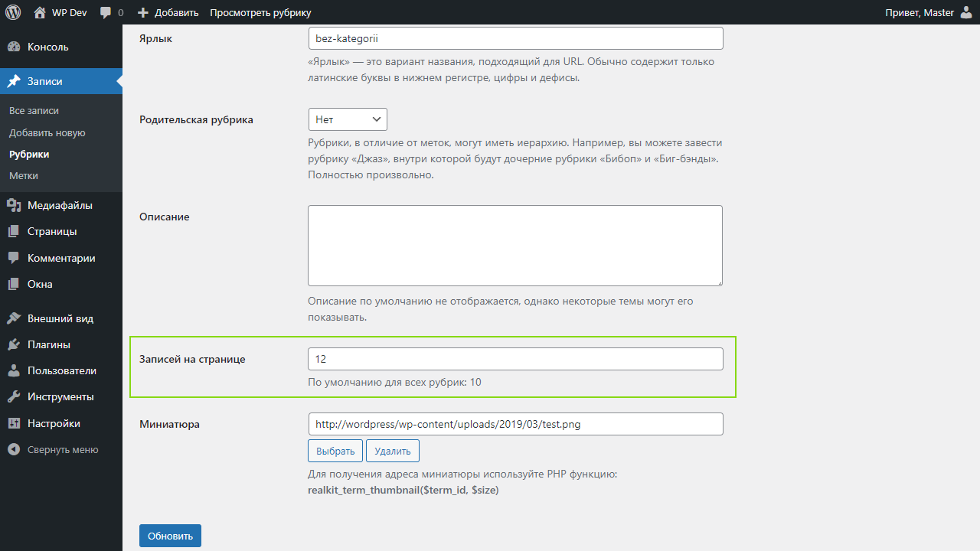Click the WordPress logo in admin bar
This screenshot has width=980, height=551.
click(x=13, y=12)
